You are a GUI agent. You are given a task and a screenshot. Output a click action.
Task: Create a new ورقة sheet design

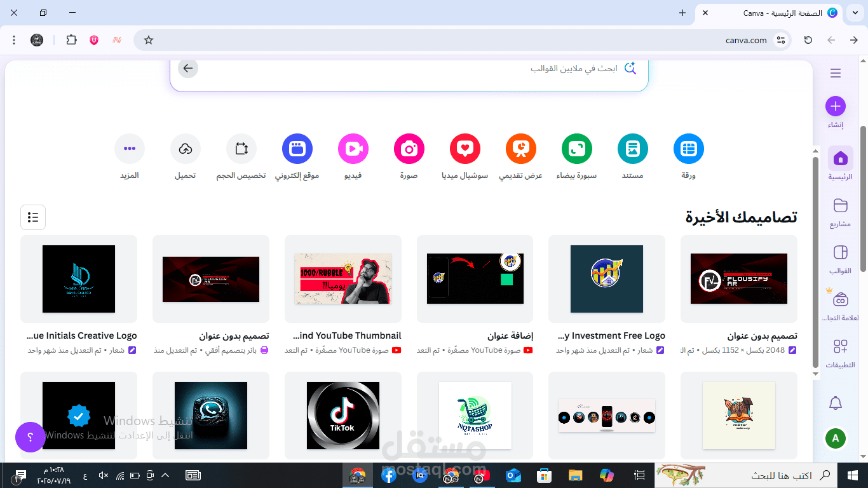click(x=689, y=149)
